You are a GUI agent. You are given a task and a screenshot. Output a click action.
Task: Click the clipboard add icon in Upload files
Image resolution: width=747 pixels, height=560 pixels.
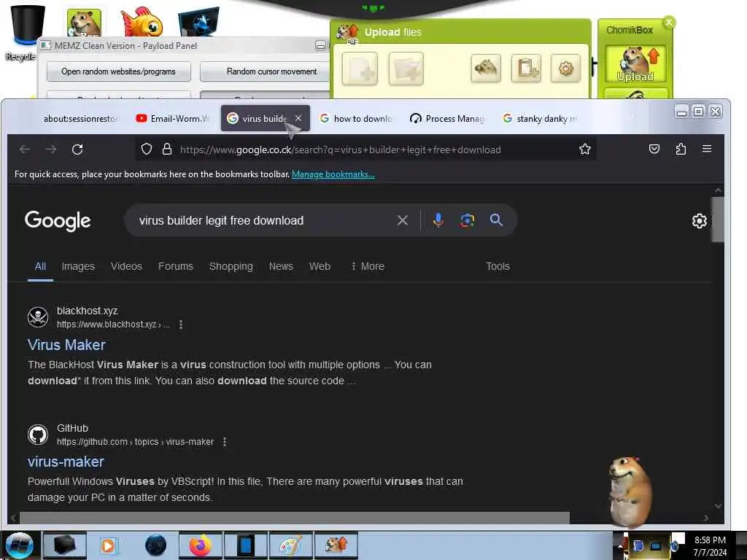click(x=526, y=68)
